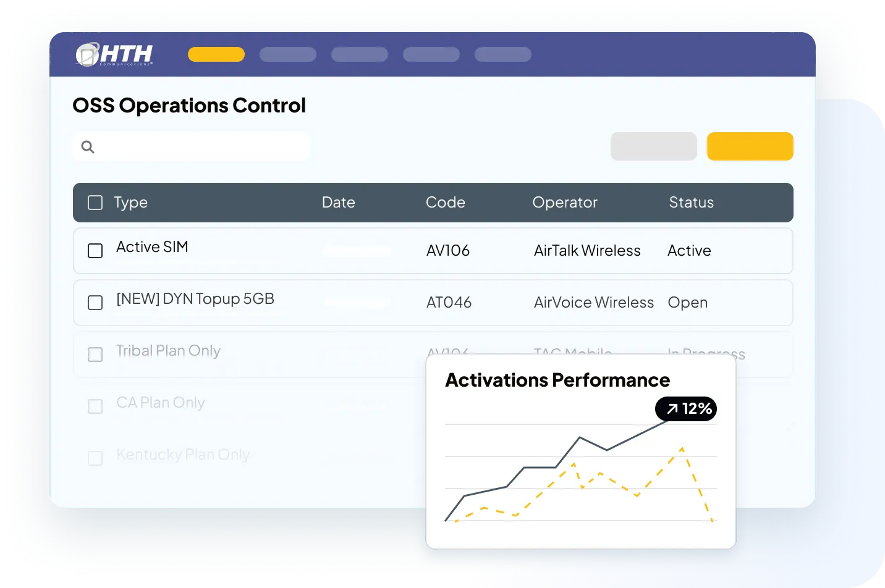Click code AT046 cell
The height and width of the screenshot is (588, 885).
click(x=449, y=303)
